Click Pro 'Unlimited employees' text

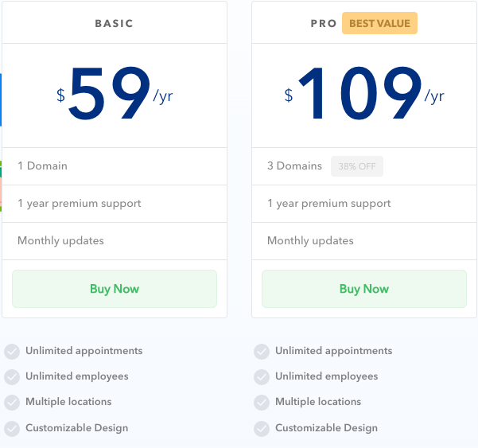[x=327, y=376]
